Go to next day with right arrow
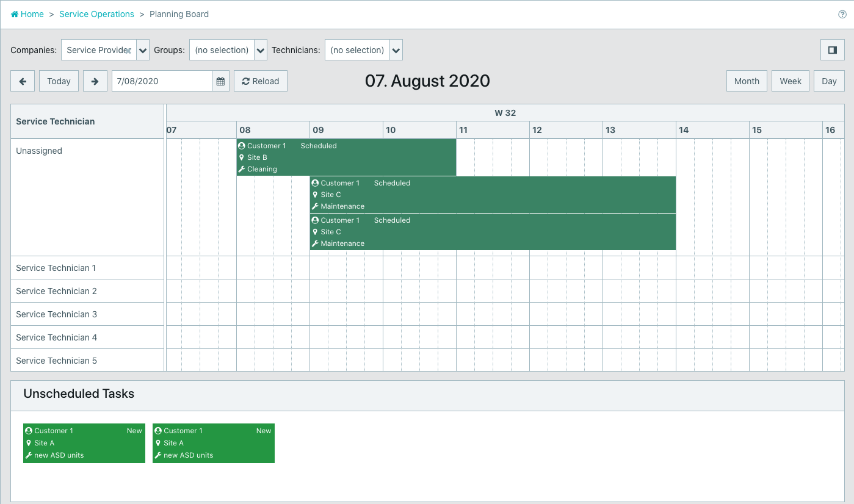Screen dimensions: 854x504 coord(95,81)
